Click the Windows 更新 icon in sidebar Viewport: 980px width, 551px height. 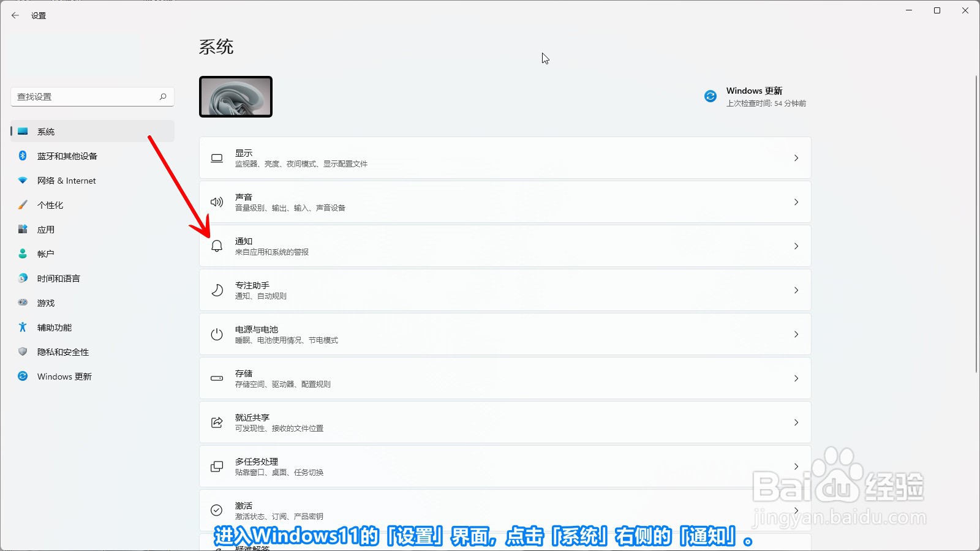pyautogui.click(x=23, y=376)
